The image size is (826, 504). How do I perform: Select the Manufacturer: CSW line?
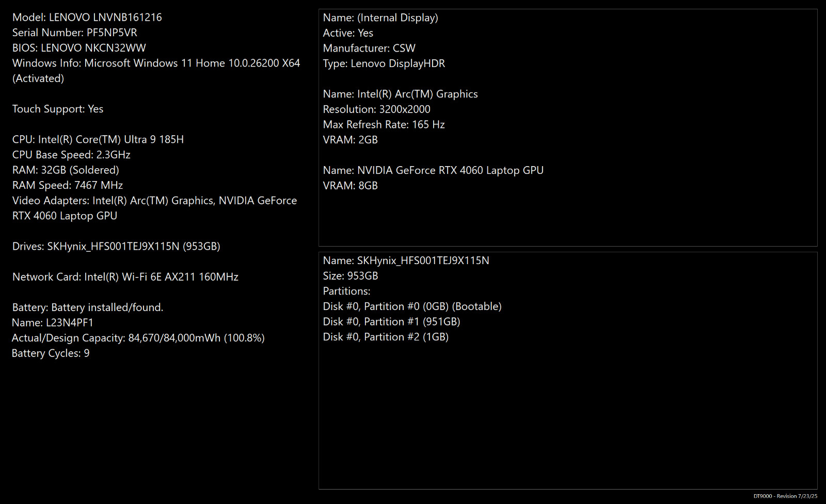369,48
